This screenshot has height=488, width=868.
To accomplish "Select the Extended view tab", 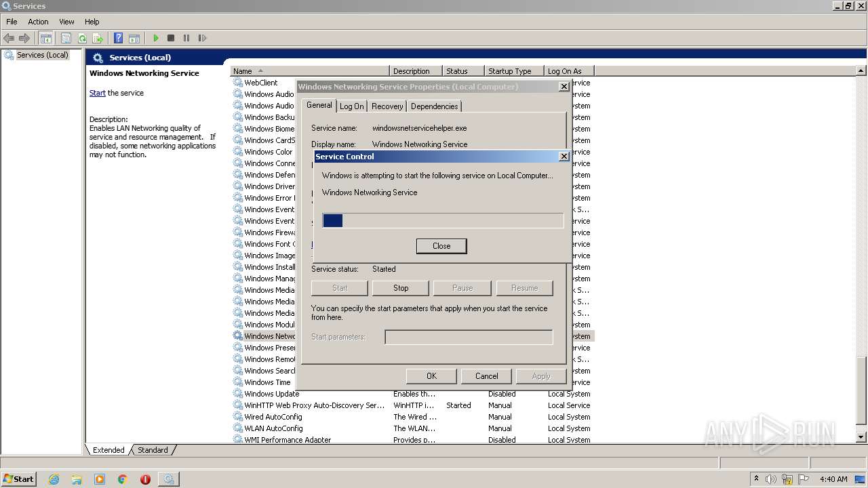I will tap(108, 449).
